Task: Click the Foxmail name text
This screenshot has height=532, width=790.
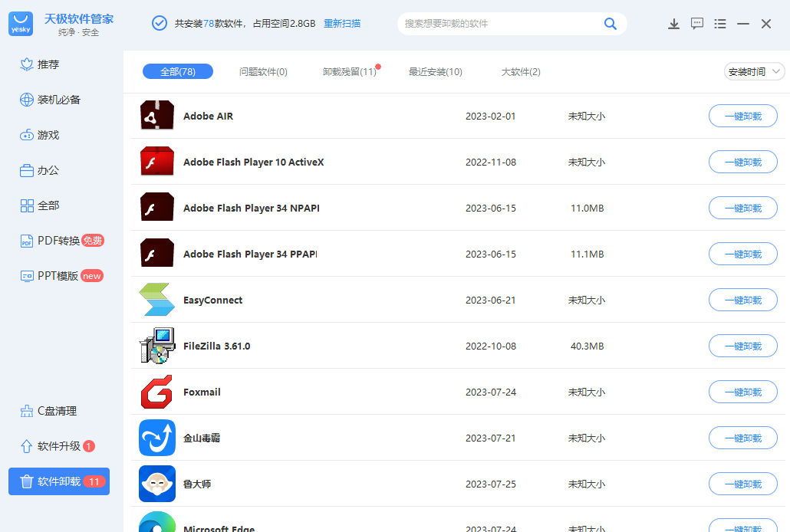Action: [202, 392]
